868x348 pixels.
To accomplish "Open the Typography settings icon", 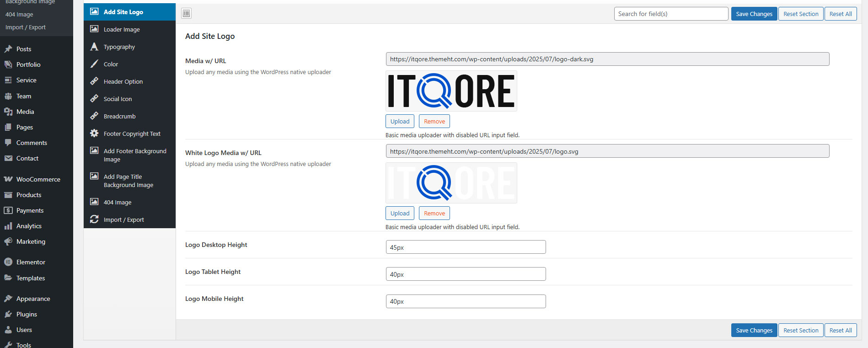I will pos(94,47).
